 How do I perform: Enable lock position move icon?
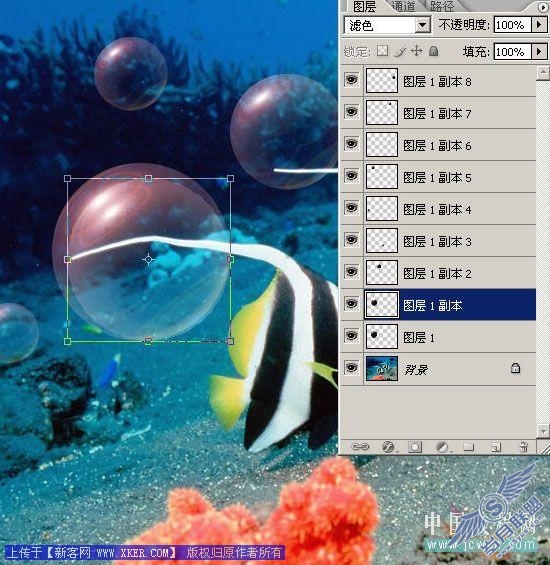(x=417, y=51)
